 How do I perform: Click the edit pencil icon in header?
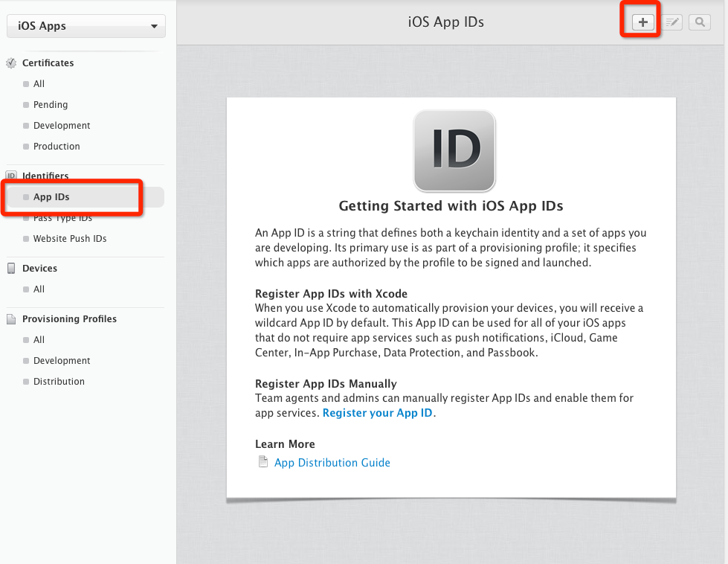click(x=672, y=22)
